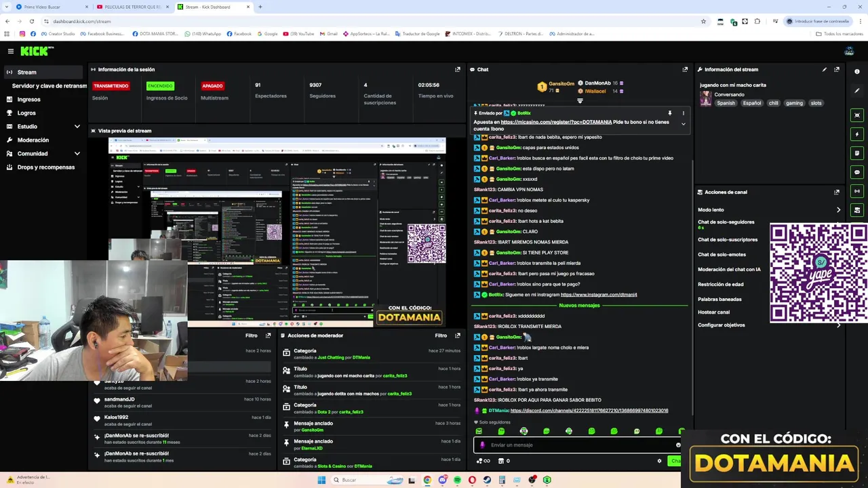Image resolution: width=868 pixels, height=488 pixels.
Task: Toggle the lightning bolt icon in right sidebar
Action: [x=857, y=134]
